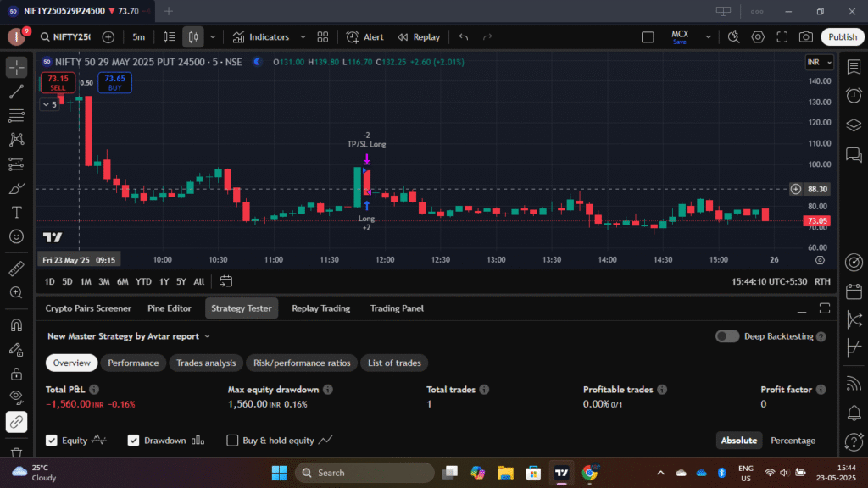This screenshot has width=868, height=488.
Task: Open the Fibonacci retracement tools
Action: (17, 115)
